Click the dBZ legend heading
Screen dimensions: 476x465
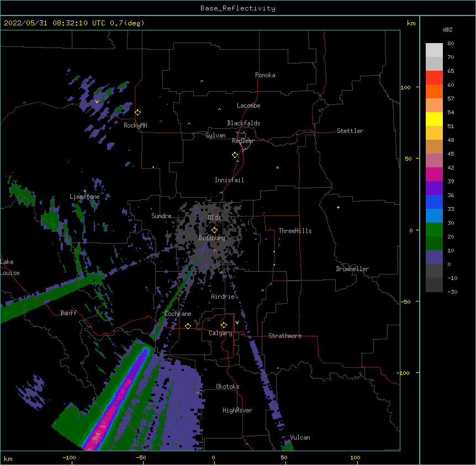(447, 30)
